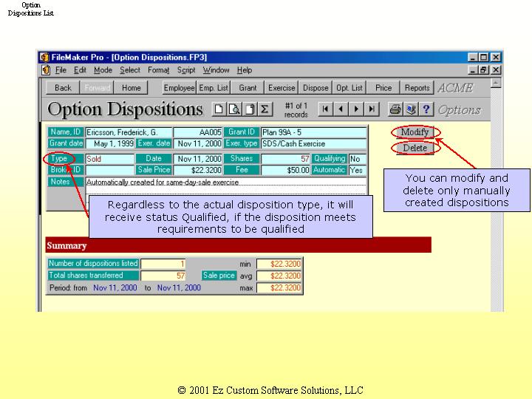Go to the next record

tap(356, 109)
